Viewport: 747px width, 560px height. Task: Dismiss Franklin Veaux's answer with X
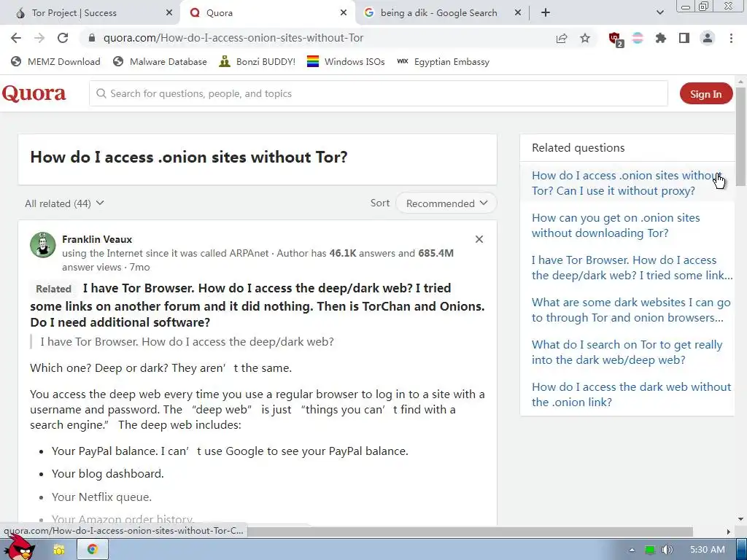(479, 239)
